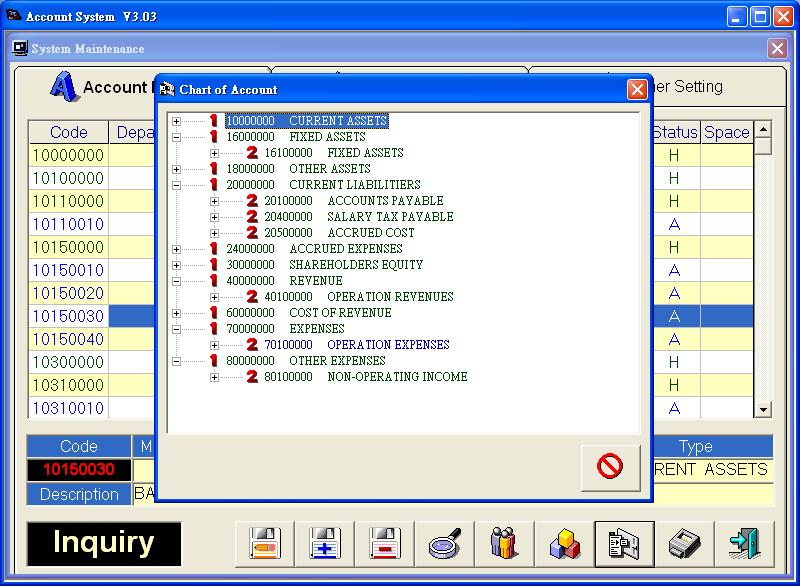
Task: Click the red 10150030 Code field
Action: pyautogui.click(x=79, y=469)
